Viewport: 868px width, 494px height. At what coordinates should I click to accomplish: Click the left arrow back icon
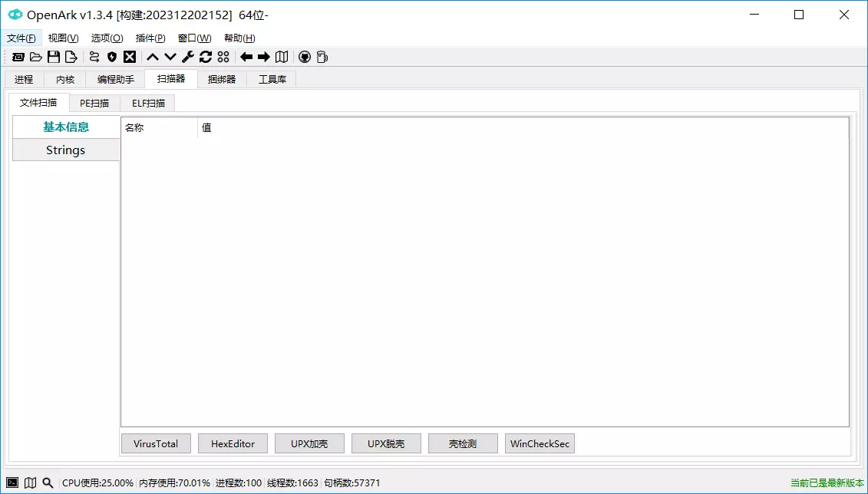tap(246, 57)
